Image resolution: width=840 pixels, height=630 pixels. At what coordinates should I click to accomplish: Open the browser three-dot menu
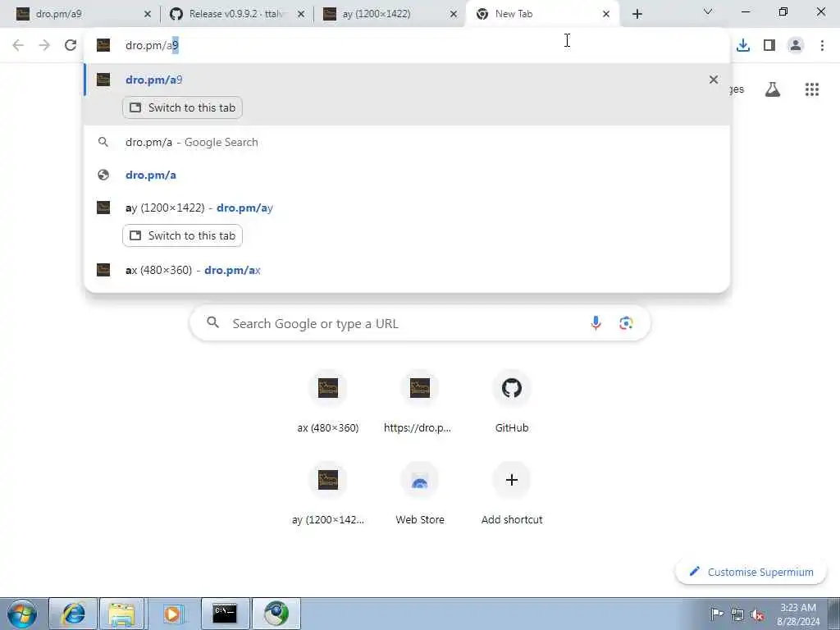coord(822,46)
